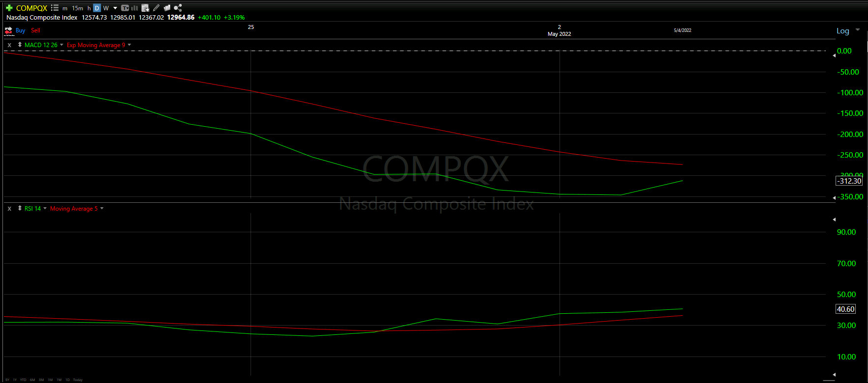Toggle the Log scale option
This screenshot has width=868, height=383.
click(843, 31)
